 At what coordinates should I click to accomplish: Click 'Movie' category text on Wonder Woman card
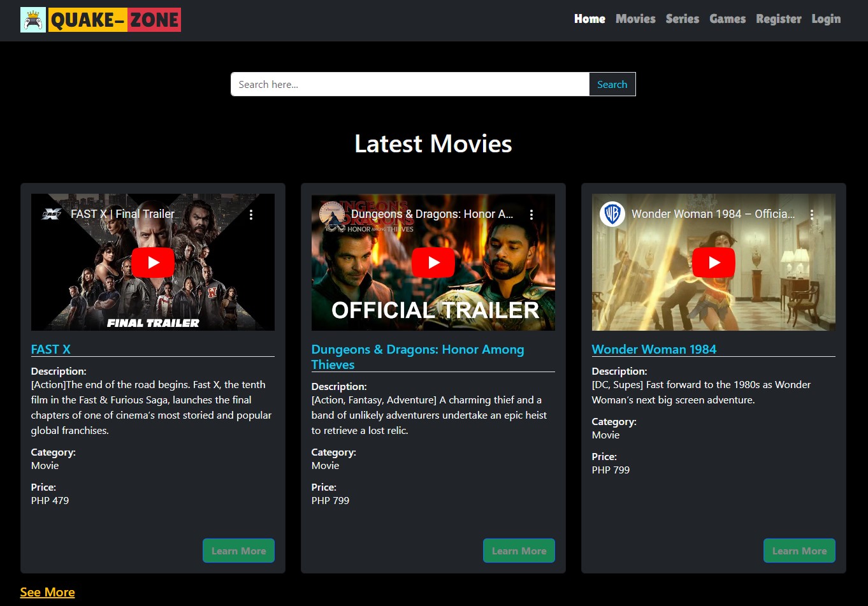[605, 435]
